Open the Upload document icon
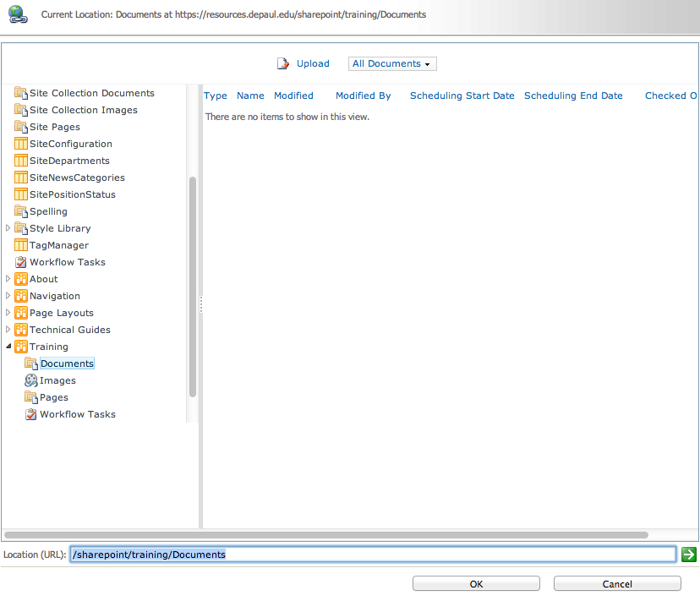 point(282,63)
